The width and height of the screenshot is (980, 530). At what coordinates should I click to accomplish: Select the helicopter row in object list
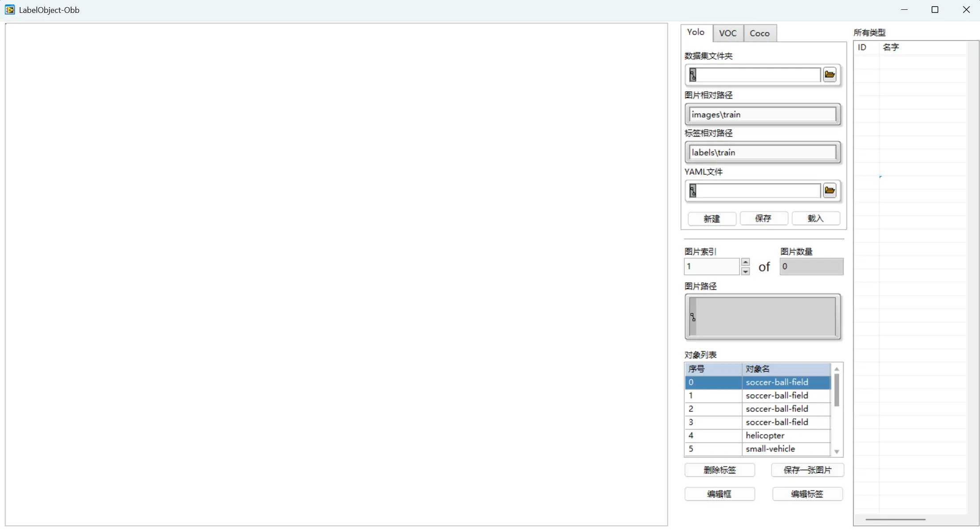tap(765, 435)
